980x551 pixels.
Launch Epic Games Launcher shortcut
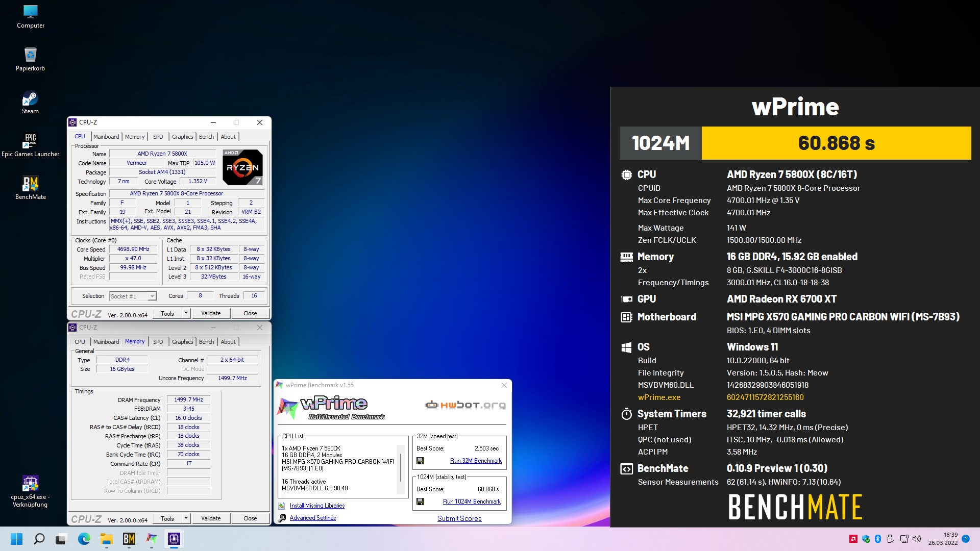coord(30,145)
